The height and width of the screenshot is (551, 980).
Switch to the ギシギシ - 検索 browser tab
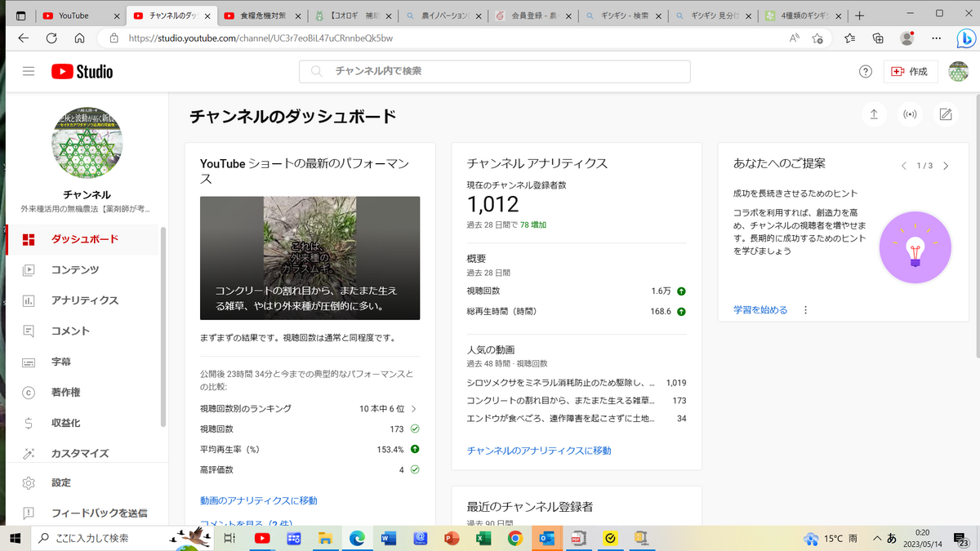624,16
